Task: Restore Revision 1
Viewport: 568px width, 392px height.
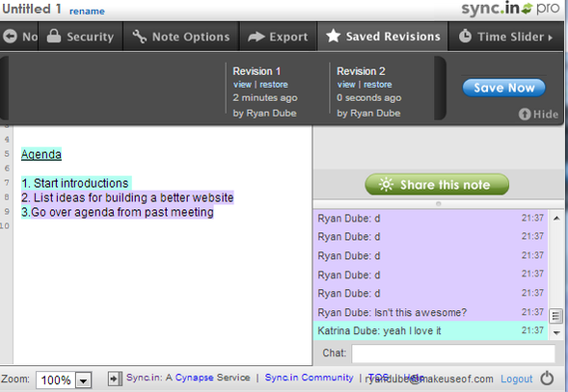Action: click(x=274, y=85)
